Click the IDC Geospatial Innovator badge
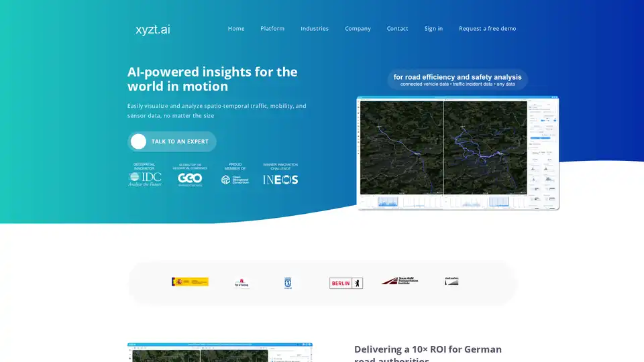Viewport: 644px width, 362px height. click(145, 176)
